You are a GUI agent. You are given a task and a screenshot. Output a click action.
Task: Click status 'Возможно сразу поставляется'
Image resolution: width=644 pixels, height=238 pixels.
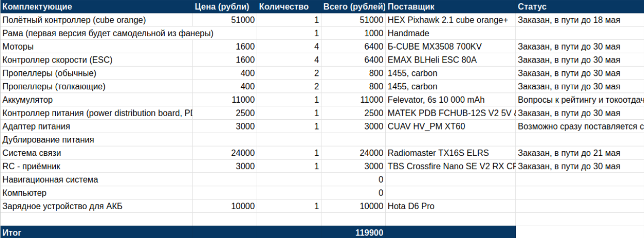(x=580, y=126)
